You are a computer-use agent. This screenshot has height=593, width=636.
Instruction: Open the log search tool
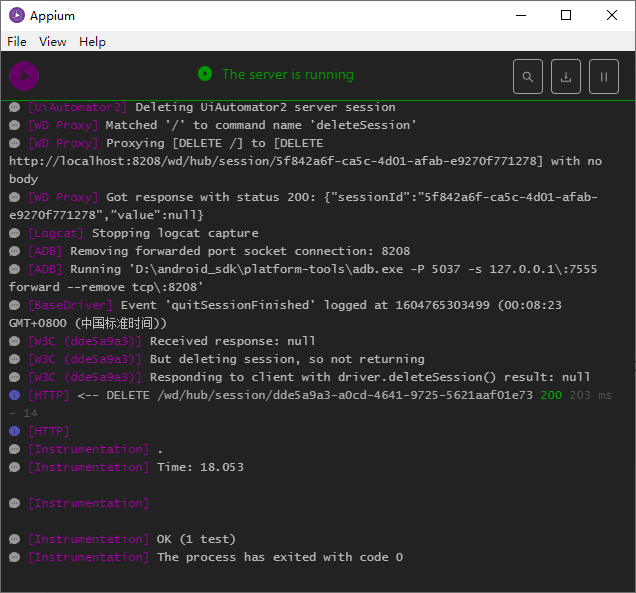[x=527, y=77]
